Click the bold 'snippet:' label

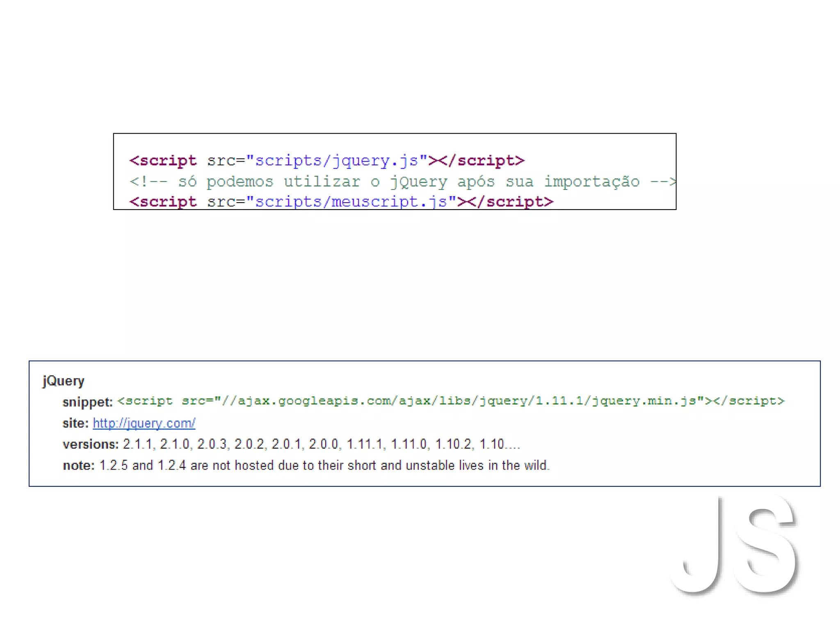tap(87, 402)
